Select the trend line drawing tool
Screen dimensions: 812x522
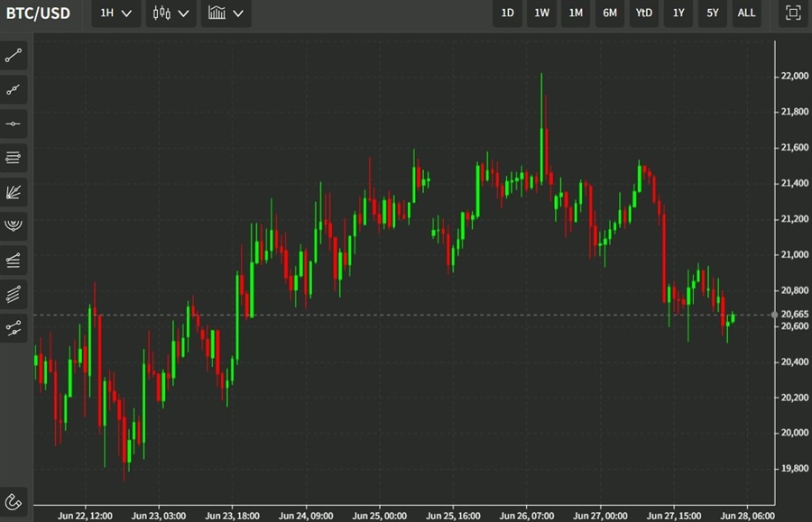(14, 56)
